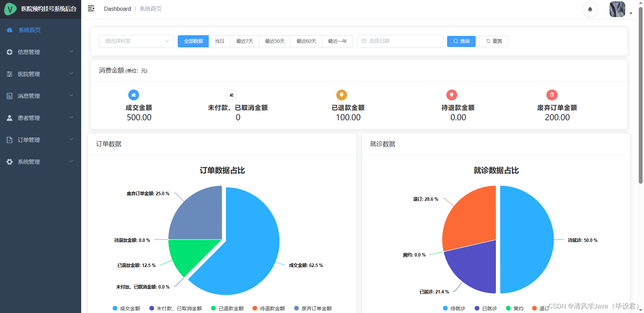Click the grey 未付款、已取消金额 icon
This screenshot has width=644, height=313.
coord(232,95)
